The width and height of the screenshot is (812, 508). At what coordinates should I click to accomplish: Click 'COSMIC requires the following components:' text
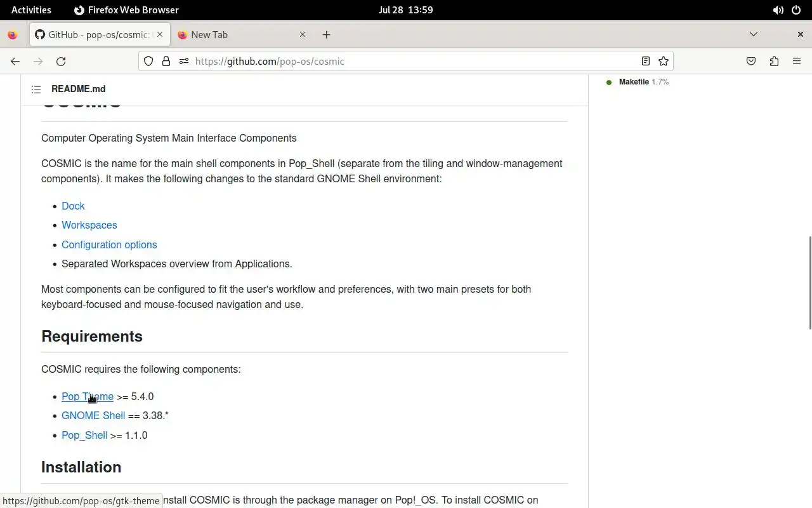coord(141,370)
